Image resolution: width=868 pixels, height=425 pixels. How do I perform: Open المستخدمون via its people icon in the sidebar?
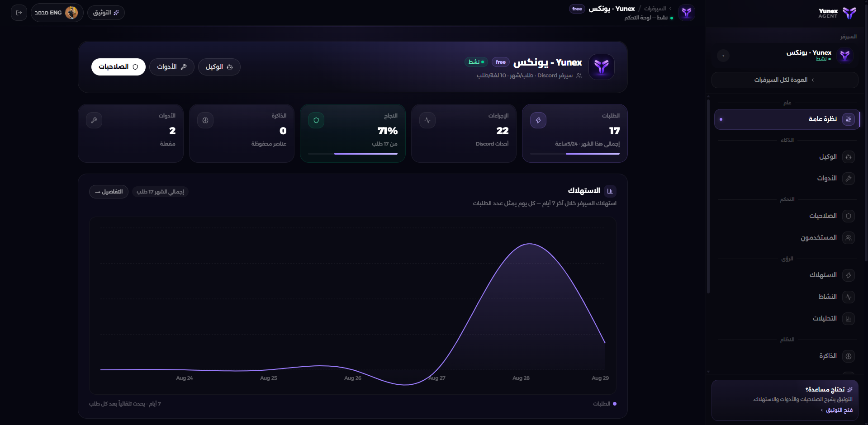click(x=849, y=238)
